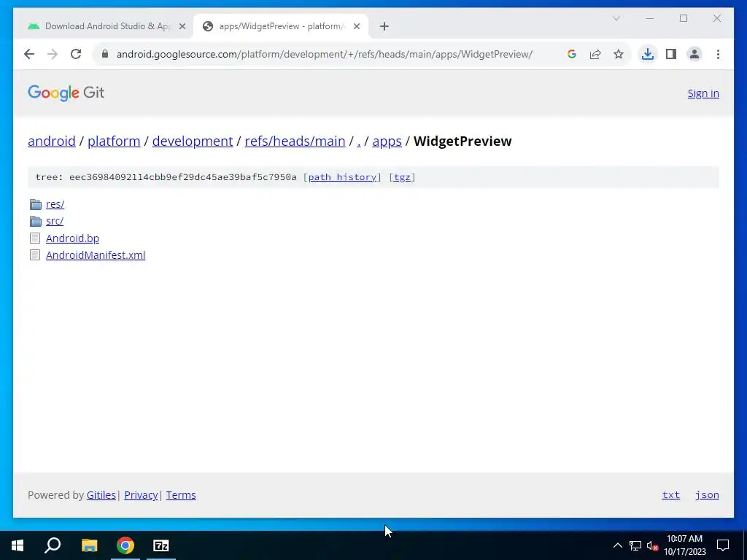747x560 pixels.
Task: Click the address bar URL field
Action: tap(324, 54)
